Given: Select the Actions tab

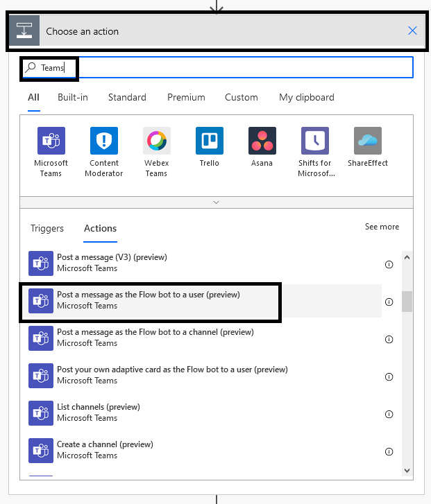Looking at the screenshot, I should click(x=100, y=229).
